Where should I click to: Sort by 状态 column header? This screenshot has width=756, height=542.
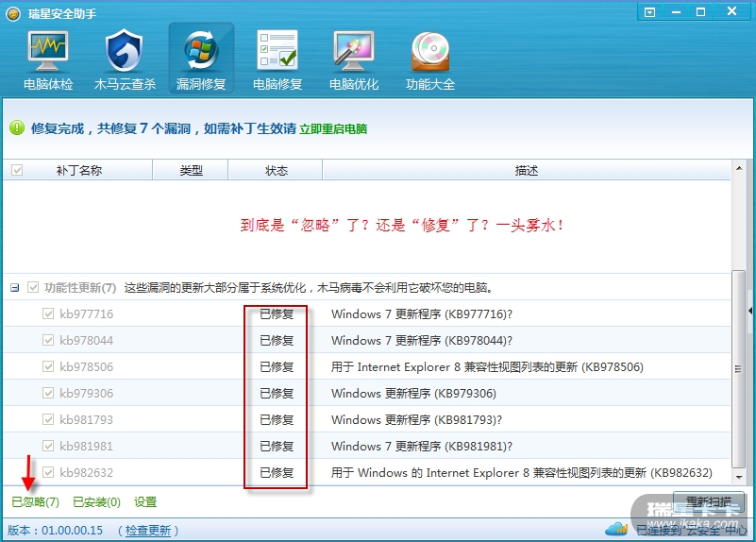click(x=276, y=170)
